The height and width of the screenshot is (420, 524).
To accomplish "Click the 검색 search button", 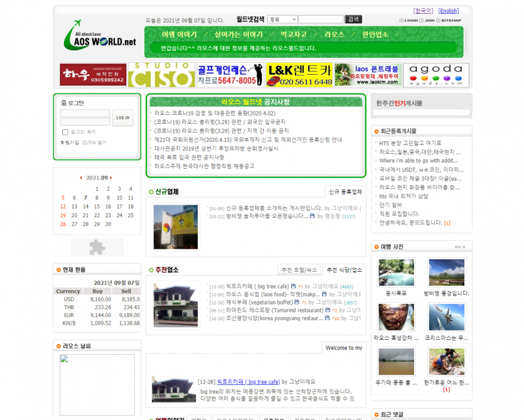I will coord(354,19).
